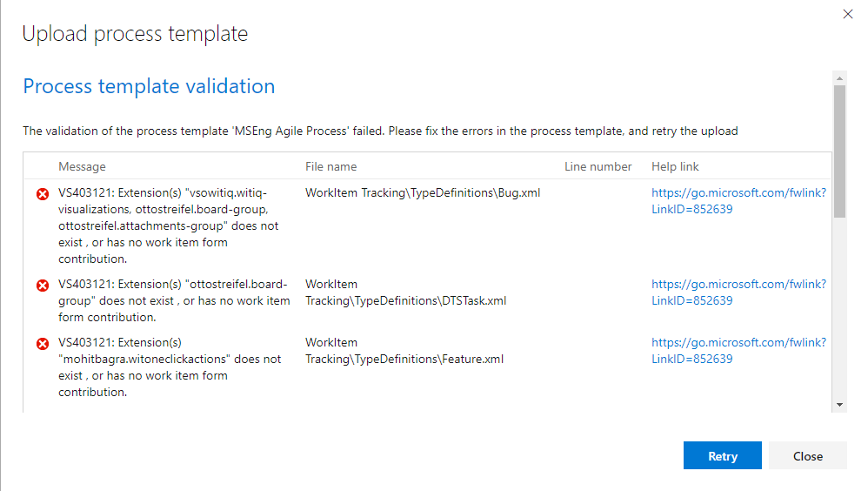Follow the help link for the Feature.xml error
868x491 pixels.
pyautogui.click(x=738, y=351)
